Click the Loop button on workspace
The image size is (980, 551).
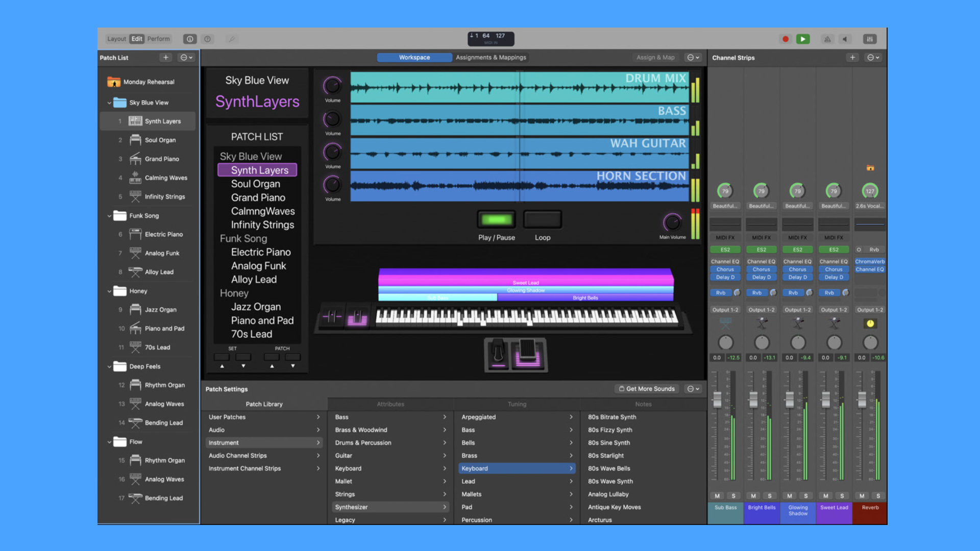(542, 220)
